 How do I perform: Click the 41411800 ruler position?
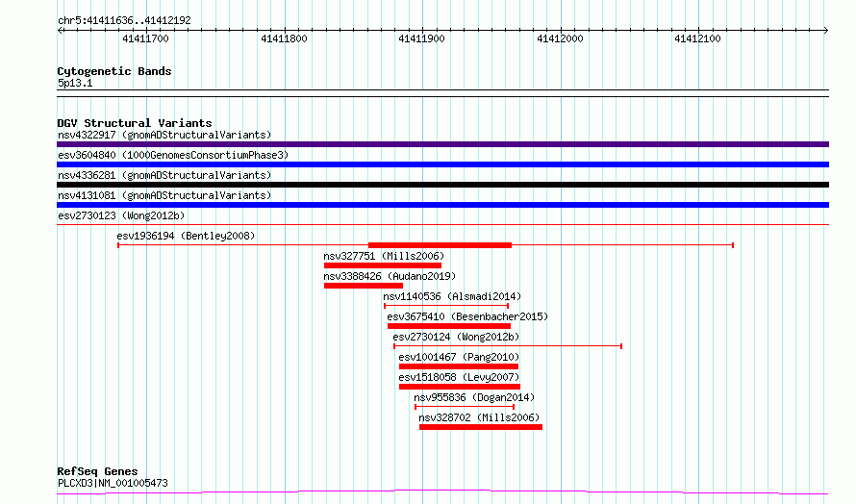tap(284, 38)
